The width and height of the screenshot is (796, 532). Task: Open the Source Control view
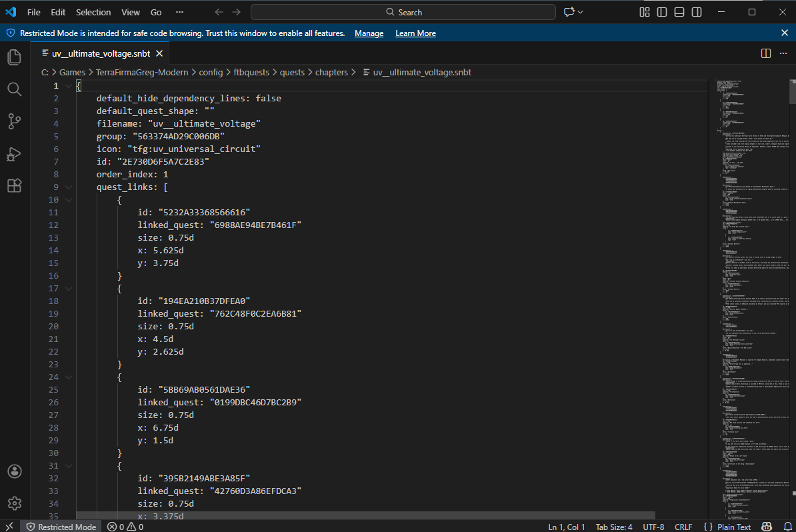[14, 121]
